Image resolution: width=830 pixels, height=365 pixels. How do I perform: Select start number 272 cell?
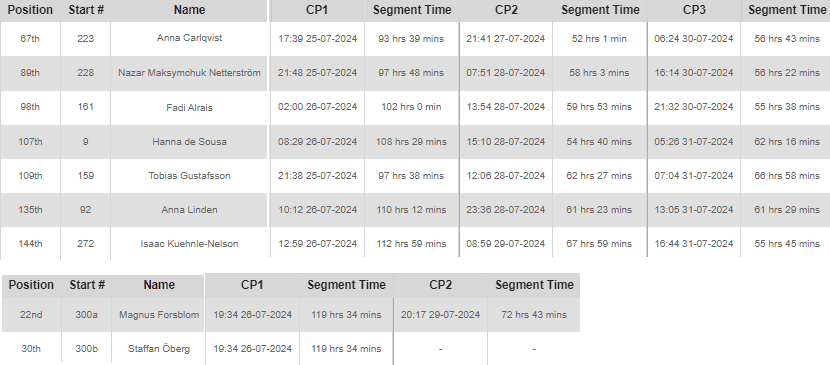[x=85, y=244]
